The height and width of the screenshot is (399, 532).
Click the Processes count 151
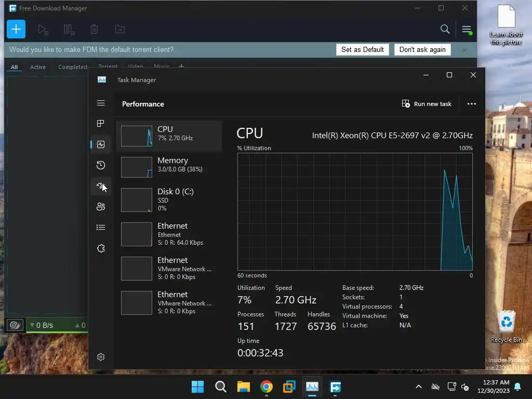click(x=246, y=326)
